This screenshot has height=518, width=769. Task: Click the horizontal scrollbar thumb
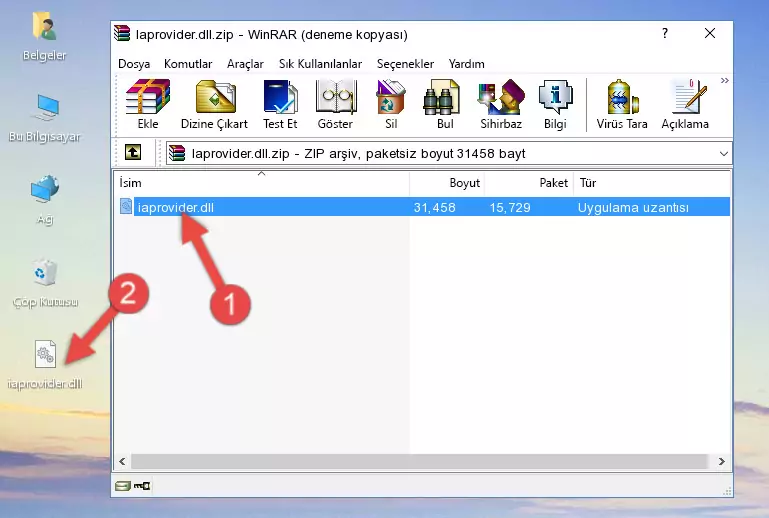(419, 461)
